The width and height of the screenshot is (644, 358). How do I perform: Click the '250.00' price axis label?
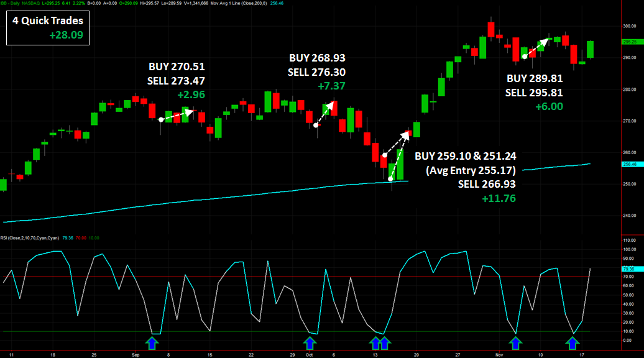[630, 184]
